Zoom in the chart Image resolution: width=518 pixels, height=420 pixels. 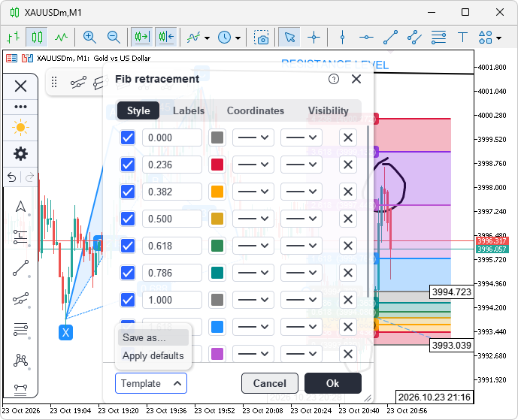pos(89,38)
